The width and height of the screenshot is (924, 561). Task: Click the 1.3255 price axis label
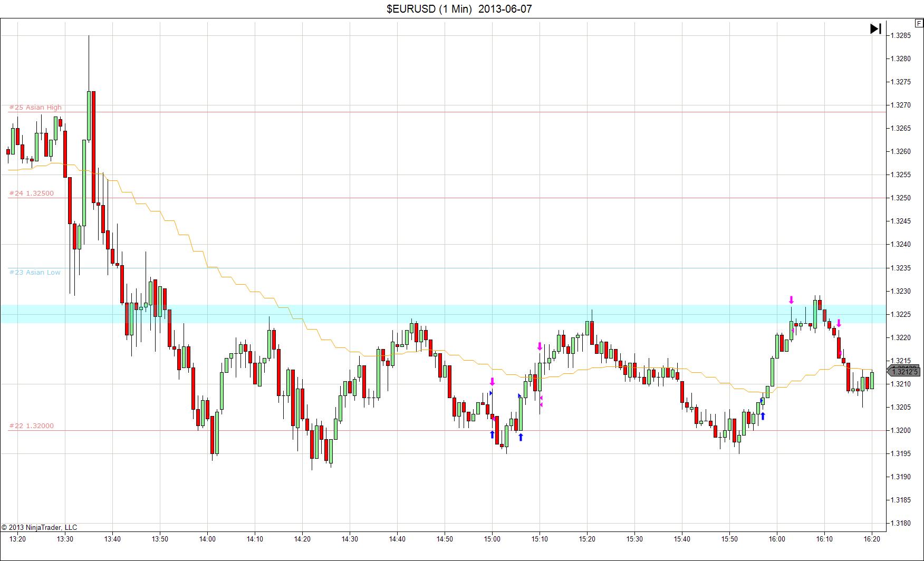(x=900, y=175)
